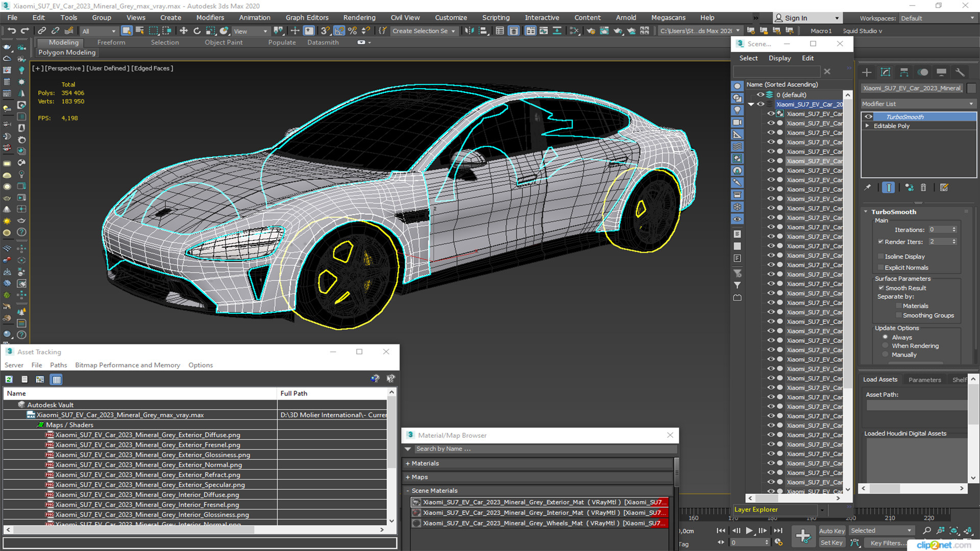Select When Rendering update option
The height and width of the screenshot is (551, 980).
pyautogui.click(x=886, y=346)
